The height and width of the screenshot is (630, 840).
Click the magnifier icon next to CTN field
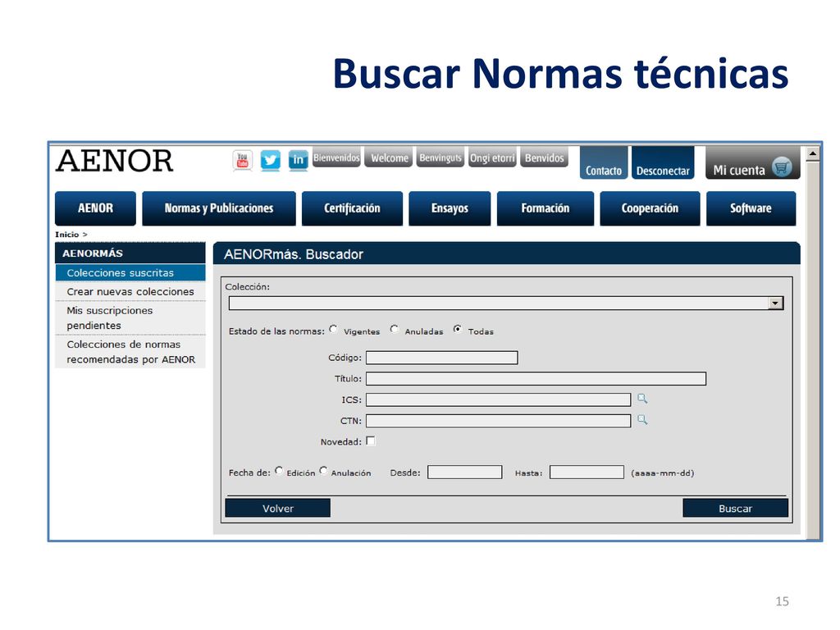pyautogui.click(x=641, y=420)
